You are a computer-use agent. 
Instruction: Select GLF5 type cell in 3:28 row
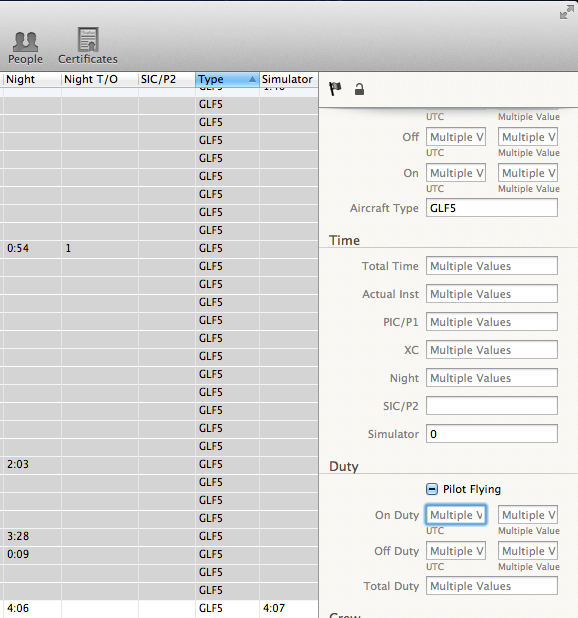pyautogui.click(x=227, y=536)
